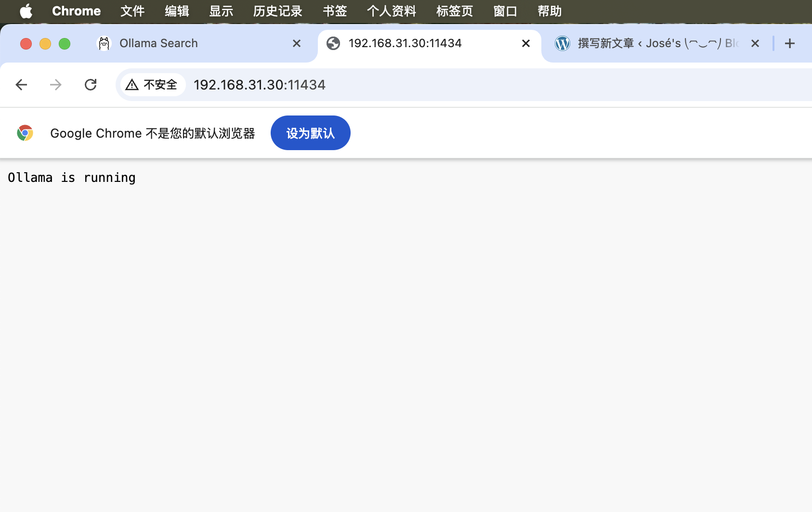Screen dimensions: 812x512
Task: Click the 设为默认 button
Action: [310, 133]
